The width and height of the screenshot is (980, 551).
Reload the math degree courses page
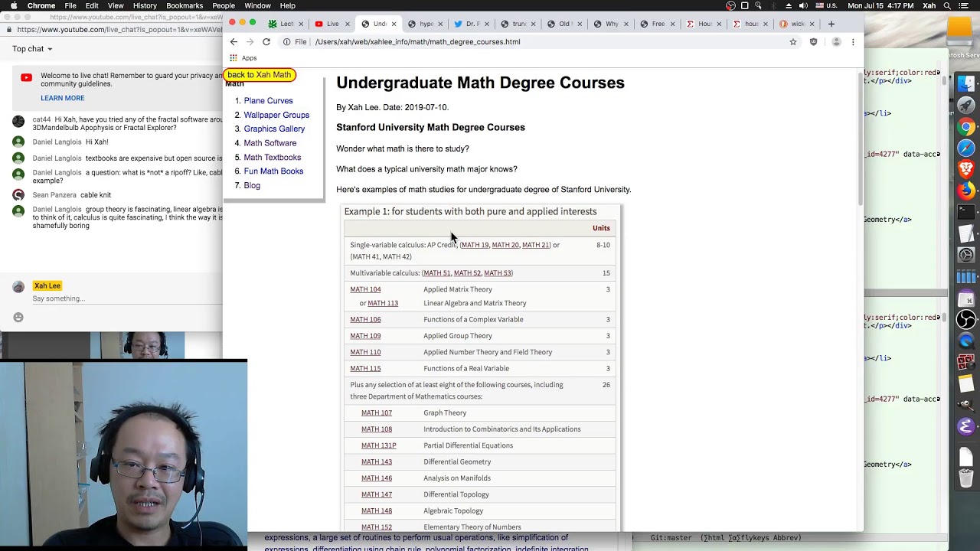pos(266,42)
